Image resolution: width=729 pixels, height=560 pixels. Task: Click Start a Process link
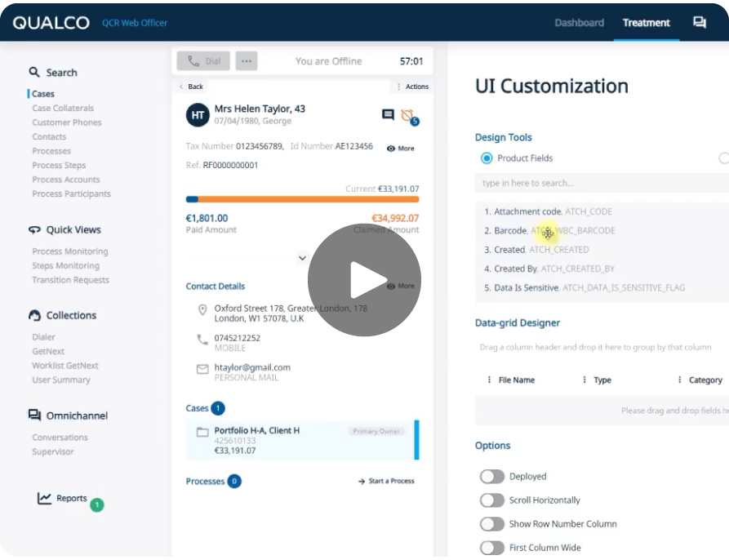click(386, 482)
